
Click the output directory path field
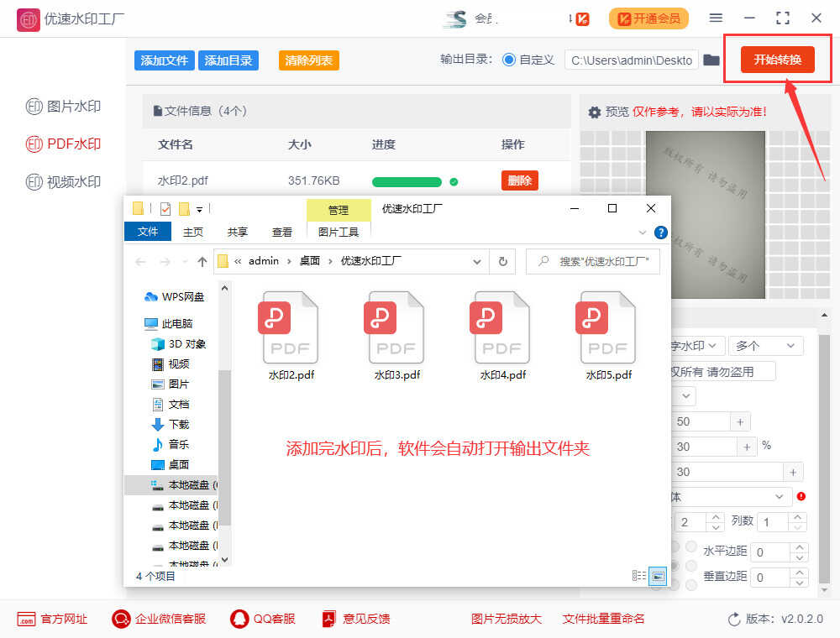pyautogui.click(x=631, y=60)
